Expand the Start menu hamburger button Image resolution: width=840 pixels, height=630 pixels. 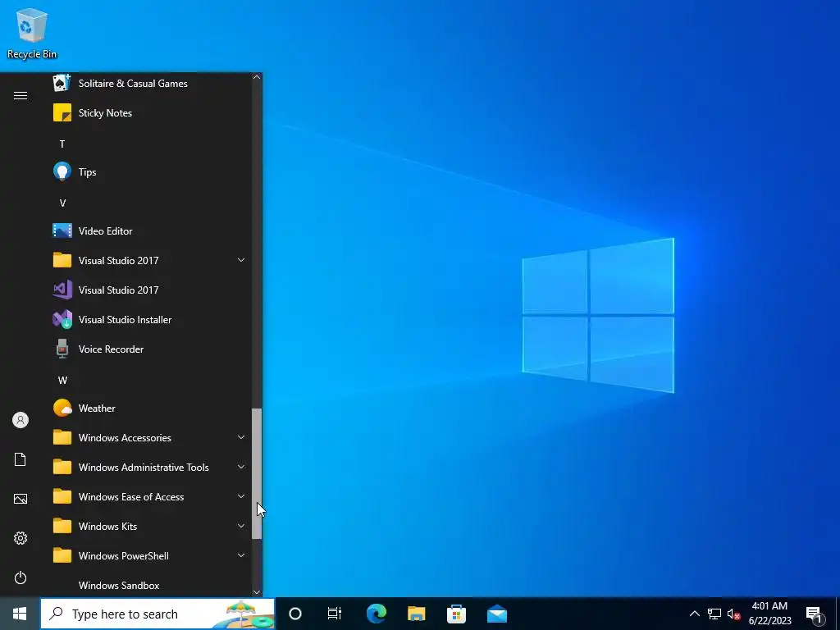coord(21,95)
